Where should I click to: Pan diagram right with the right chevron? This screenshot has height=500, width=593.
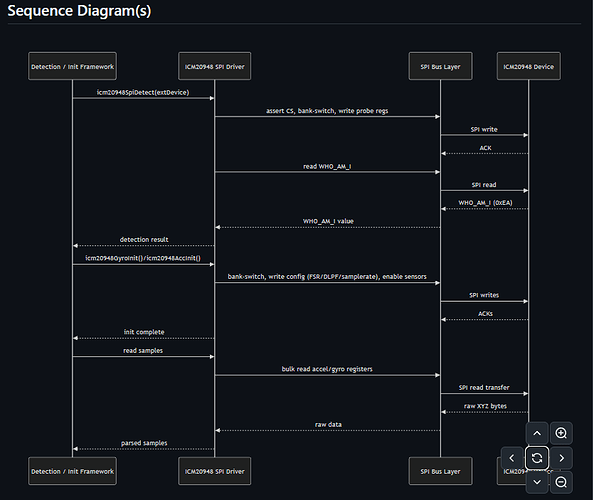(561, 458)
